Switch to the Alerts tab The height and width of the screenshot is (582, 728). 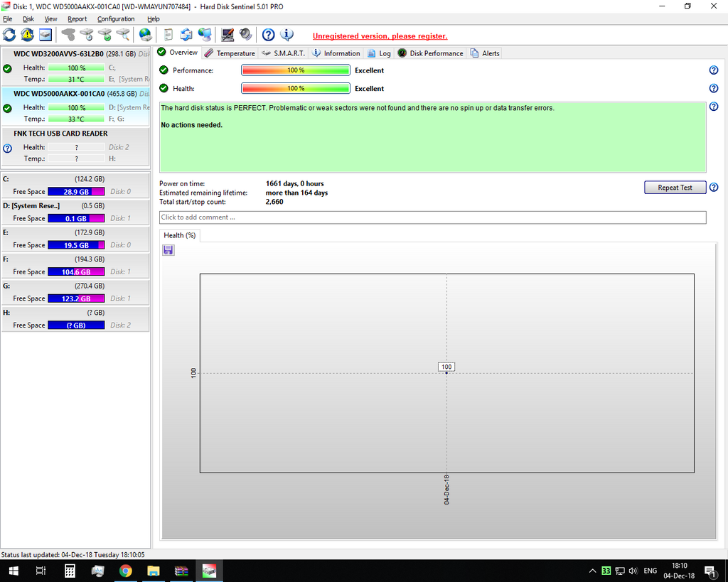[485, 53]
